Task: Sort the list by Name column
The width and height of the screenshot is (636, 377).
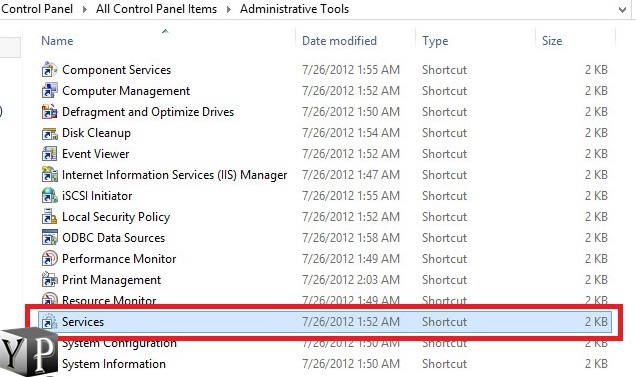Action: coord(57,41)
